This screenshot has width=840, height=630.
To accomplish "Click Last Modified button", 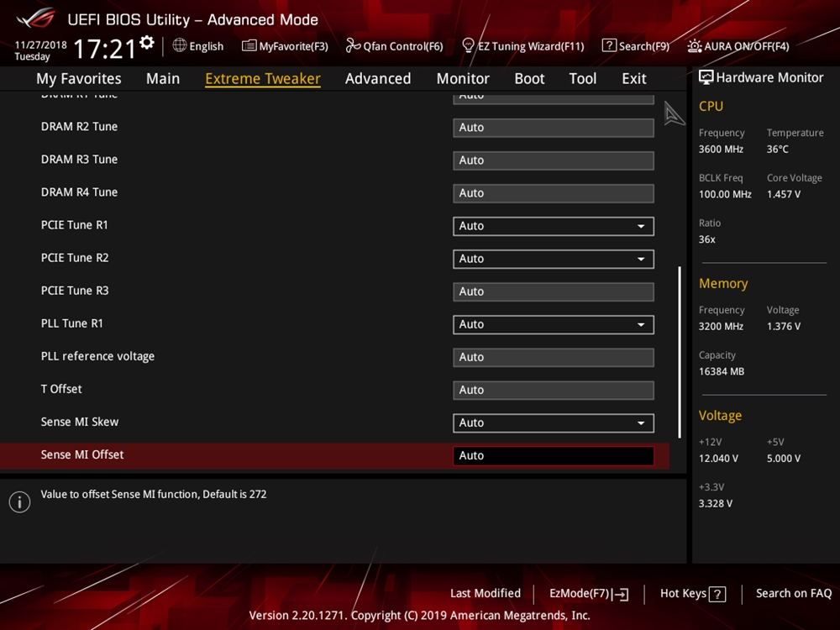I will click(486, 593).
